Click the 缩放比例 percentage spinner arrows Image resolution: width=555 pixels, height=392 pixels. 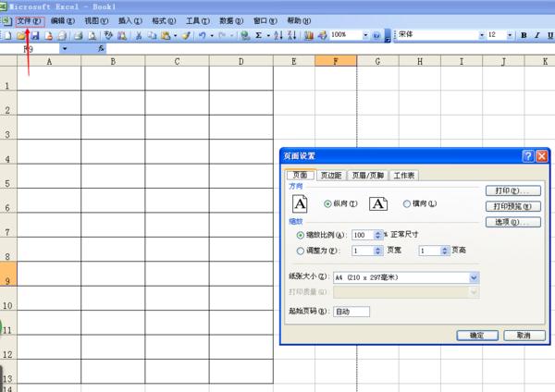pos(377,235)
